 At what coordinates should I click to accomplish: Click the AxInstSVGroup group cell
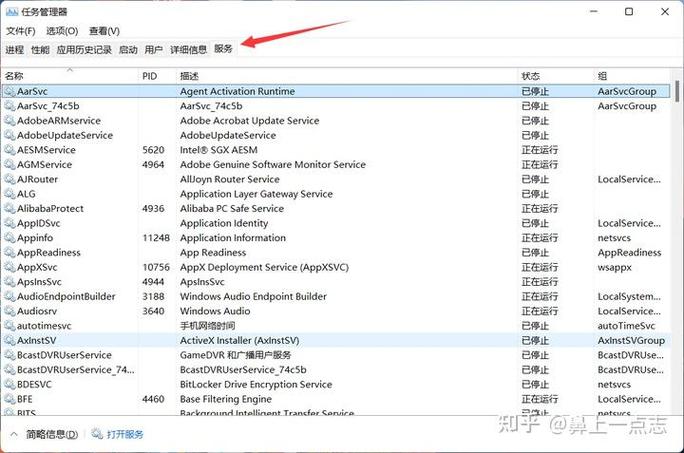pos(631,340)
